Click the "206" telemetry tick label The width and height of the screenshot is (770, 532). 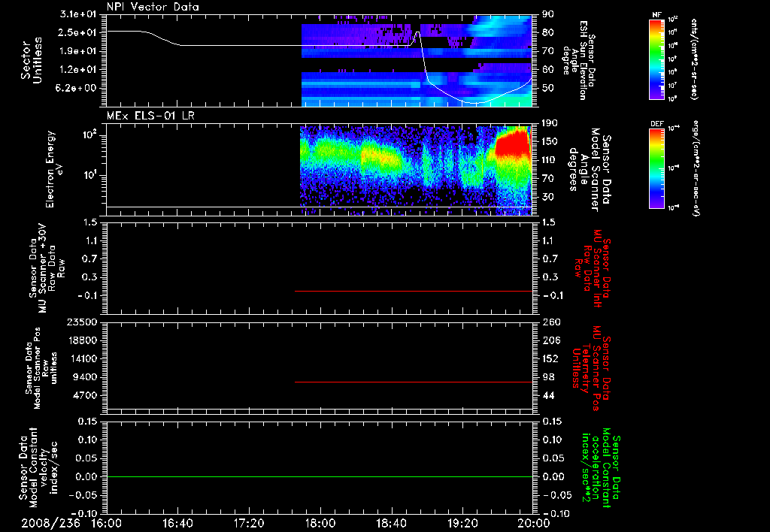[x=550, y=340]
